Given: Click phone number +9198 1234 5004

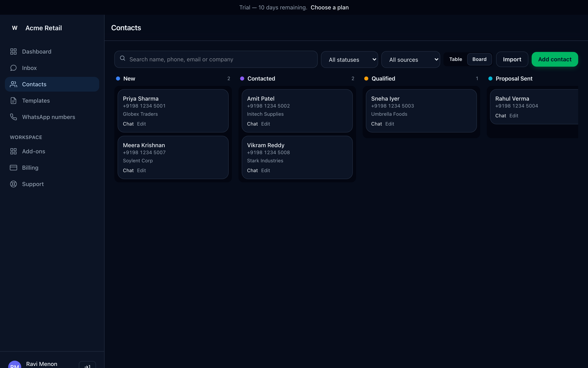Looking at the screenshot, I should (x=517, y=106).
